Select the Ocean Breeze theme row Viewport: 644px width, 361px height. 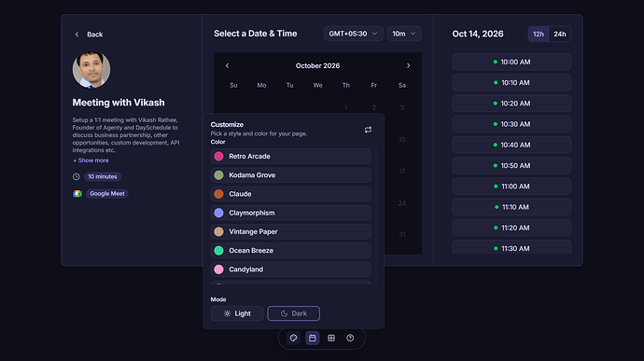point(291,251)
